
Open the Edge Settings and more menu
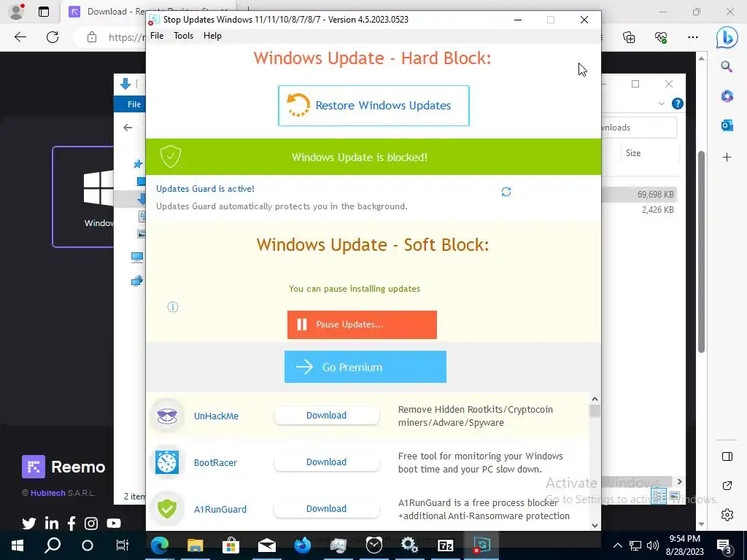[693, 37]
